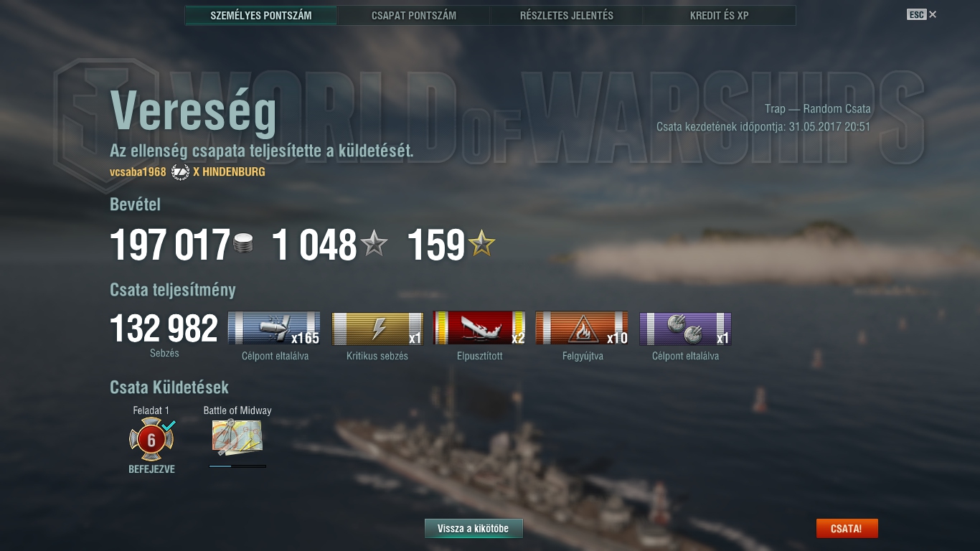Click the Felgyújtva fire ribbon x10
This screenshot has height=551, width=980.
[x=583, y=329]
